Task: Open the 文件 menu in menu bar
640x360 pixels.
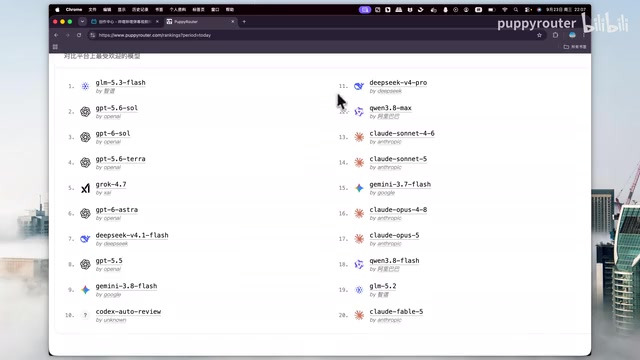Action: [93, 9]
